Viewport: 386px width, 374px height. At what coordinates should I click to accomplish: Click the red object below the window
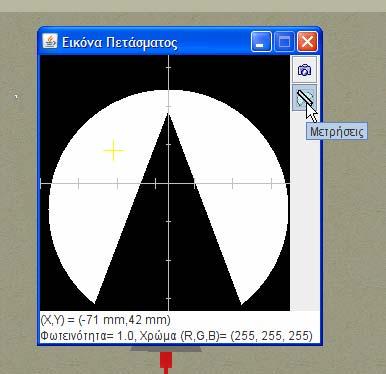(166, 363)
